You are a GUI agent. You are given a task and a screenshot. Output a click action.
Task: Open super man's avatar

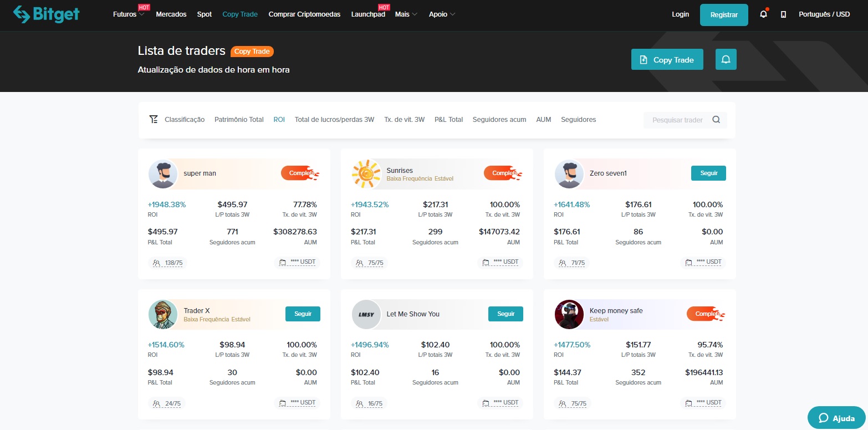[163, 173]
